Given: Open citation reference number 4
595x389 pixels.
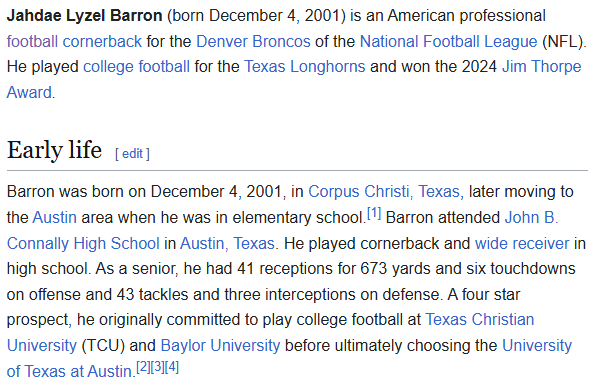Looking at the screenshot, I should click(172, 367).
